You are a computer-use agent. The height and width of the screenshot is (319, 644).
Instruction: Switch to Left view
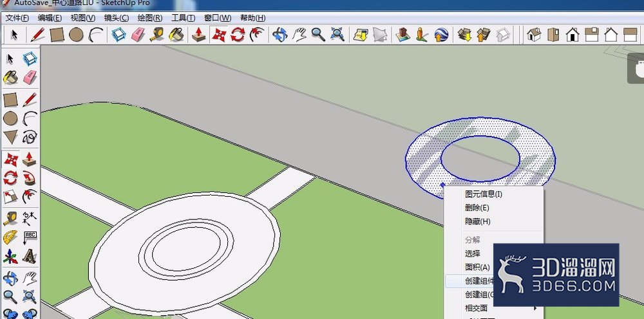(630, 35)
